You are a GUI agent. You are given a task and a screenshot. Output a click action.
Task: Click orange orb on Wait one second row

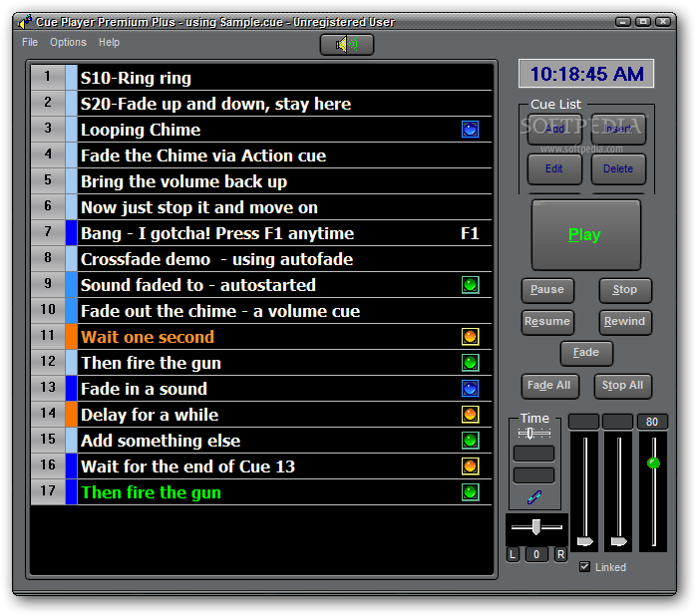point(470,337)
